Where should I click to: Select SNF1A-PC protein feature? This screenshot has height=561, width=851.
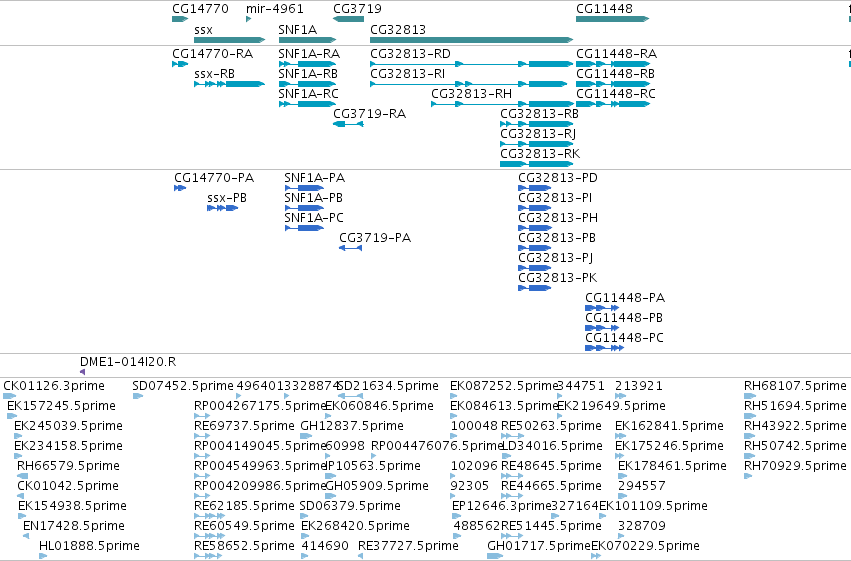click(x=304, y=228)
